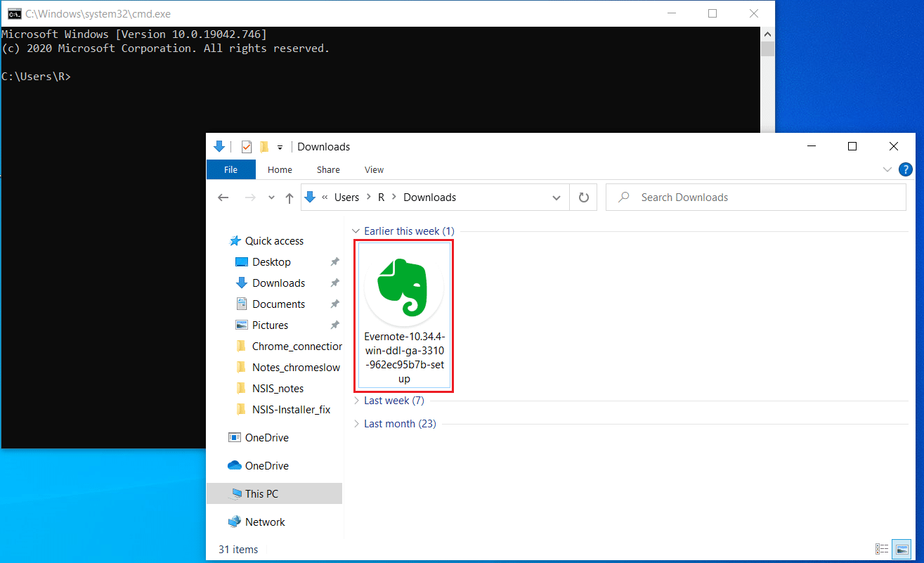924x563 pixels.
Task: Open Downloads in Quick access
Action: click(278, 283)
